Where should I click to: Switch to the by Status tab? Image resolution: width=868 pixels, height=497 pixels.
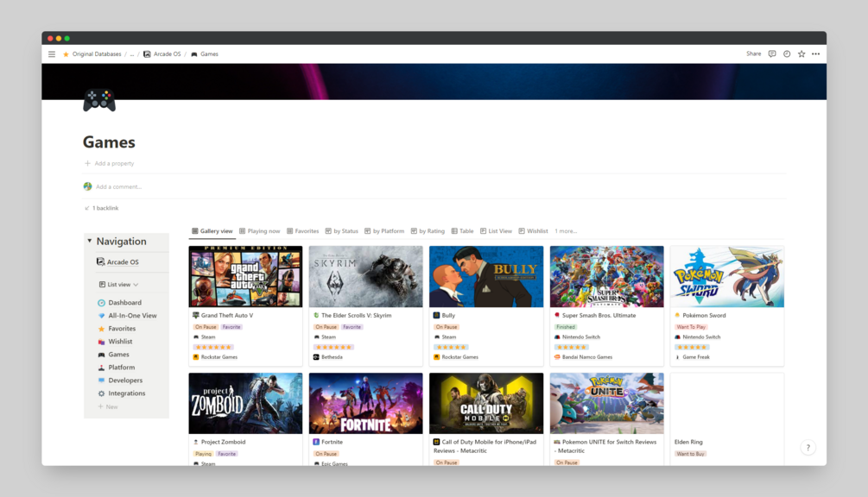tap(341, 231)
